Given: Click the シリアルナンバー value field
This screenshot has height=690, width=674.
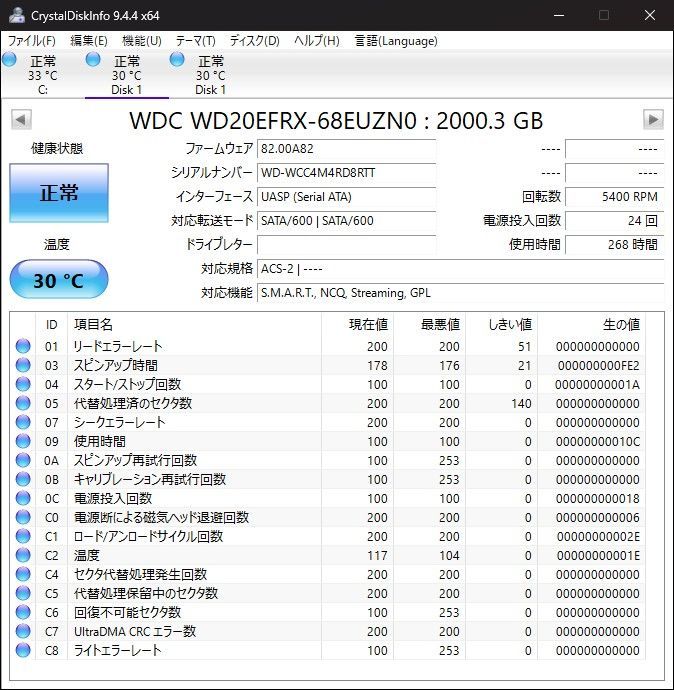Looking at the screenshot, I should click(x=346, y=172).
